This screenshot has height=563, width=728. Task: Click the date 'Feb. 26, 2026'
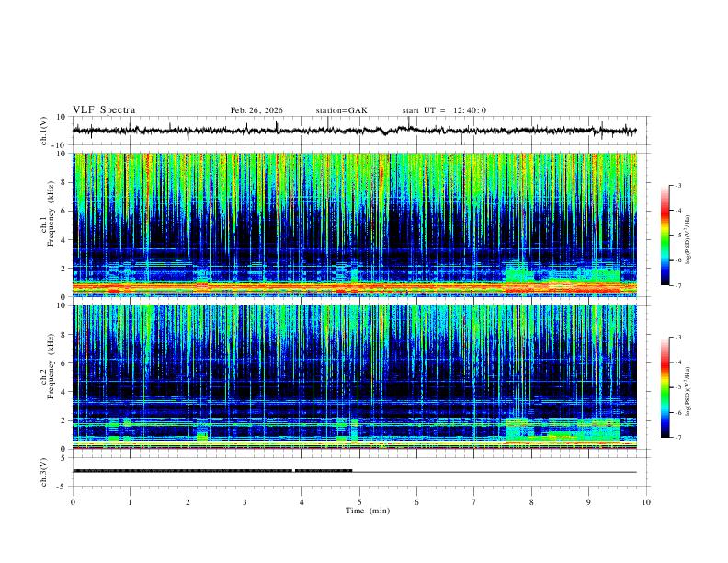(x=256, y=110)
